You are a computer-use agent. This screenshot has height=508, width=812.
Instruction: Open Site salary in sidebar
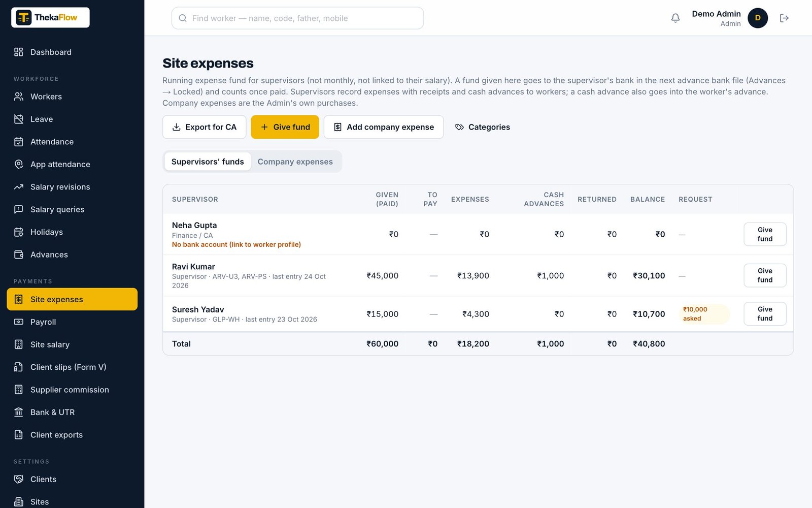[72, 344]
